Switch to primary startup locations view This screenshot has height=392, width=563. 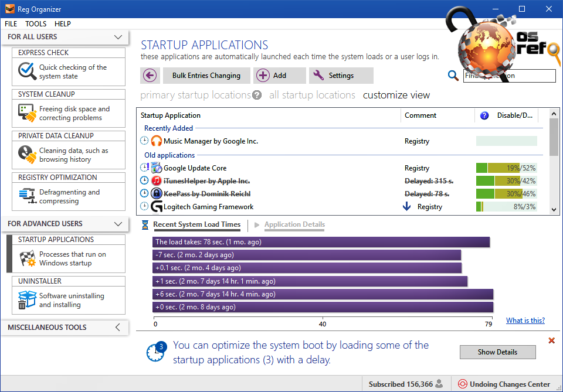coord(195,95)
